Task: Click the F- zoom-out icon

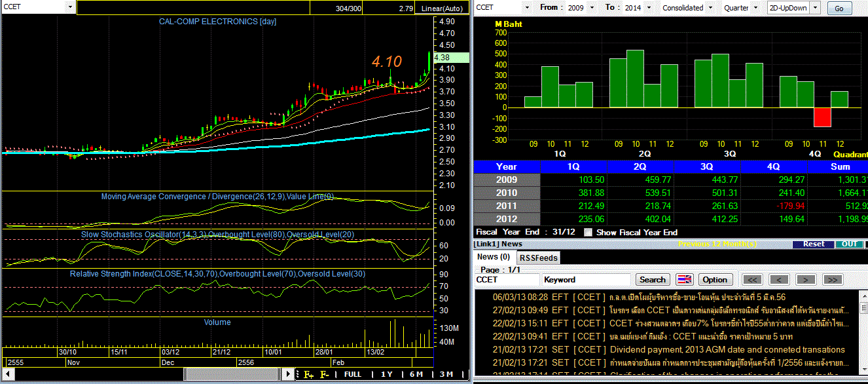Action: [x=325, y=374]
